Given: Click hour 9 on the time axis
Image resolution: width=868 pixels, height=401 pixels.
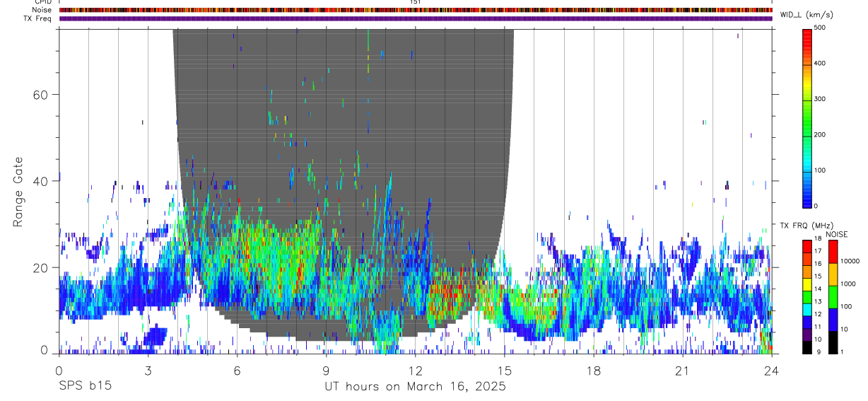Looking at the screenshot, I should (x=326, y=371).
